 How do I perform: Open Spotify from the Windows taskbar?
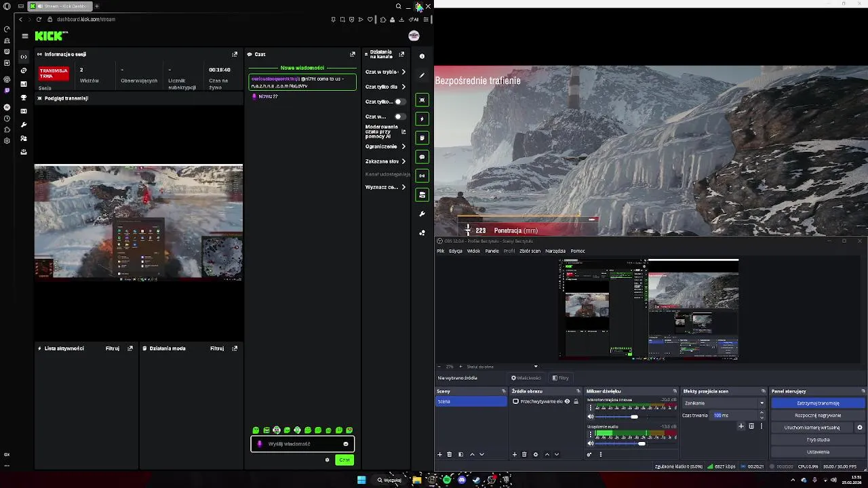(x=447, y=480)
